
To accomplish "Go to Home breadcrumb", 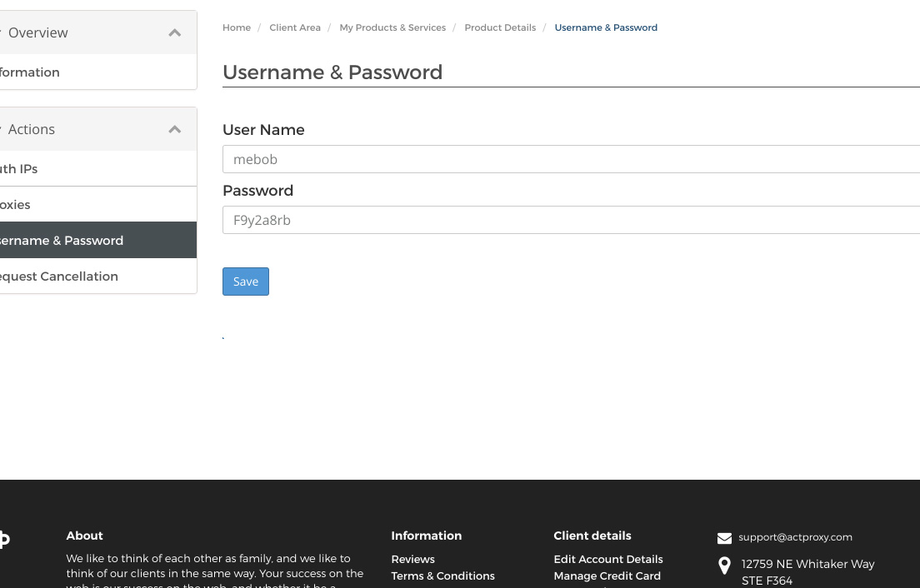I will (237, 27).
